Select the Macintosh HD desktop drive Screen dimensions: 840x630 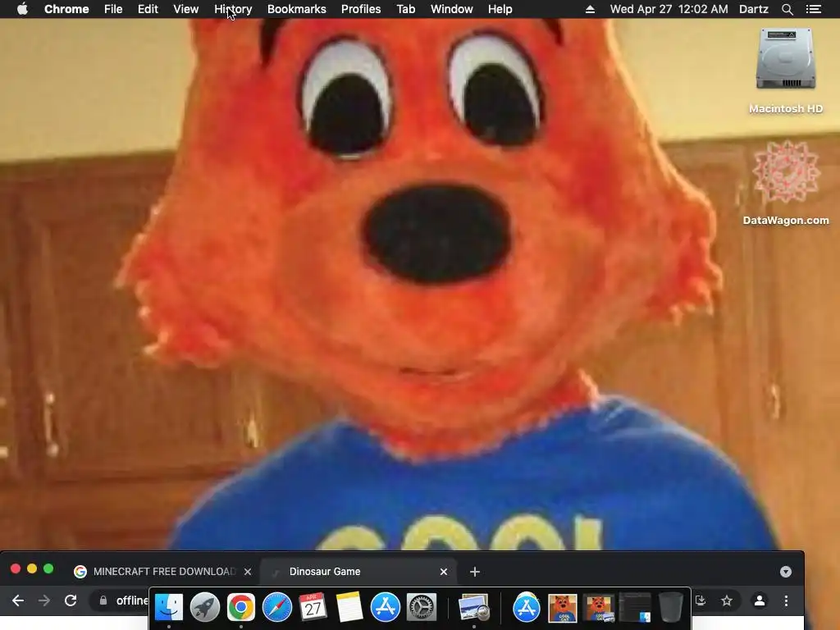point(785,71)
